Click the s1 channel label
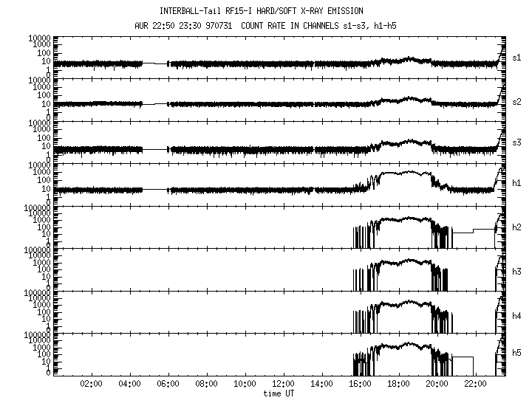The height and width of the screenshot is (406, 532). coord(517,57)
